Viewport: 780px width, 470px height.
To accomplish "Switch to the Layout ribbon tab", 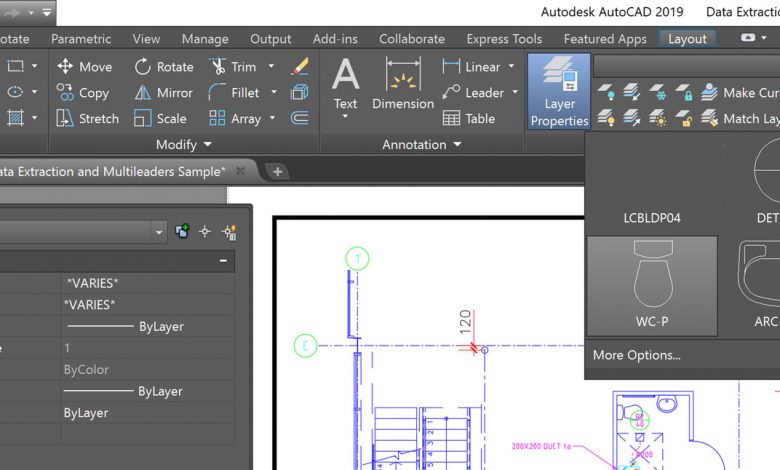I will point(687,39).
